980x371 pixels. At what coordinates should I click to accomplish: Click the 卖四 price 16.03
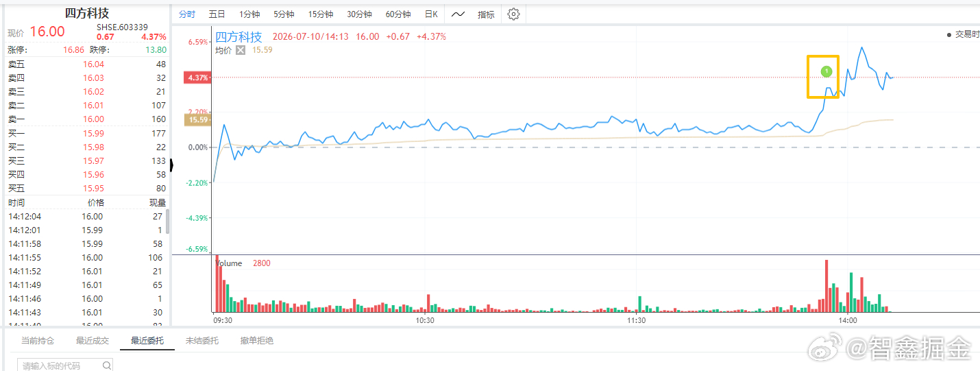pos(93,78)
